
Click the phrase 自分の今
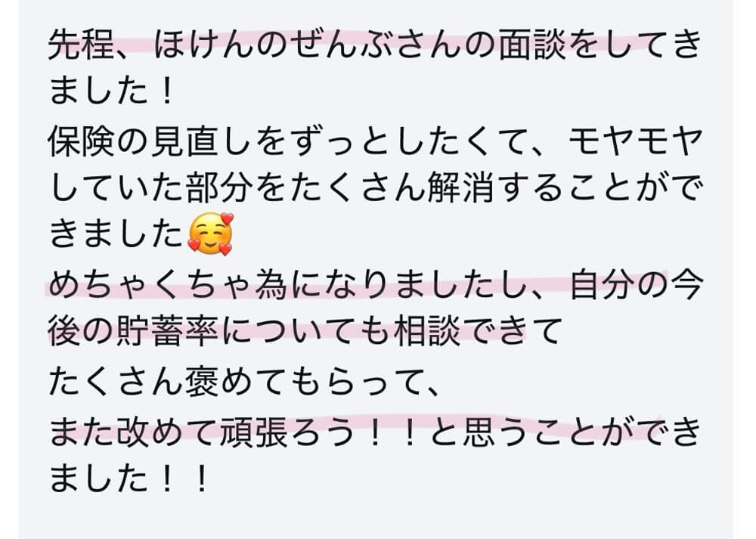click(x=636, y=284)
